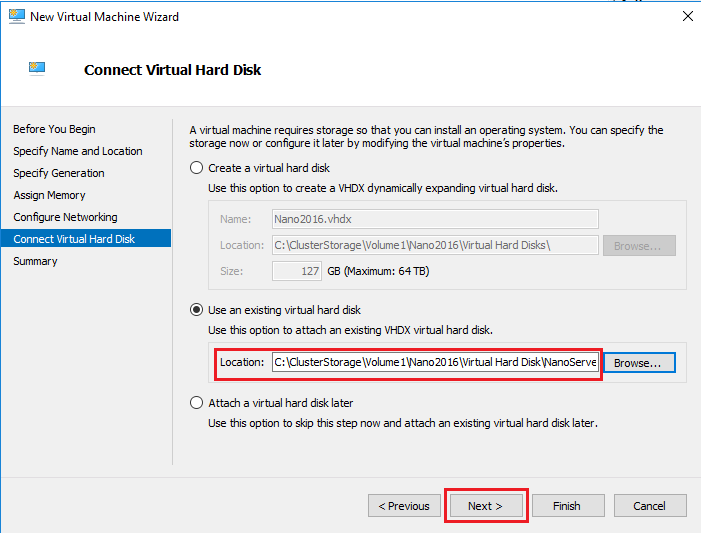Select 'Create a virtual hard disk' option
This screenshot has height=533, width=701.
pos(197,168)
